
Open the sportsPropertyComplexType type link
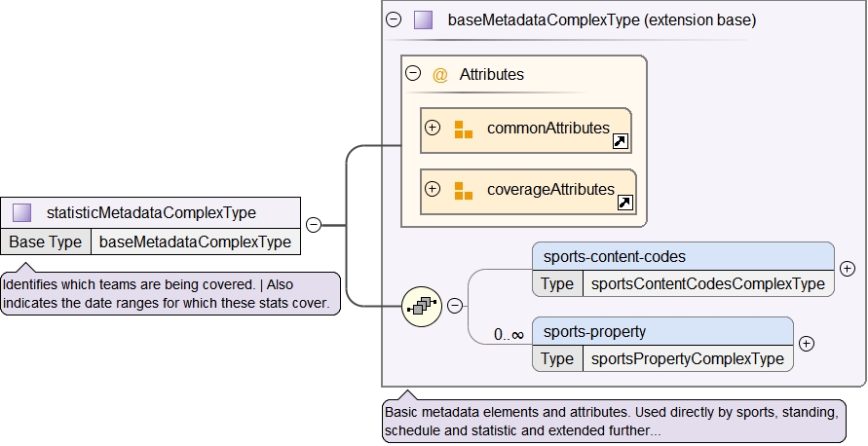point(688,358)
